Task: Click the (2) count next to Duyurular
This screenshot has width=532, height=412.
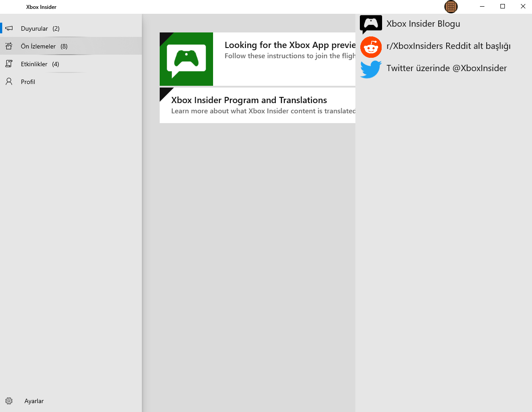Action: coord(56,28)
